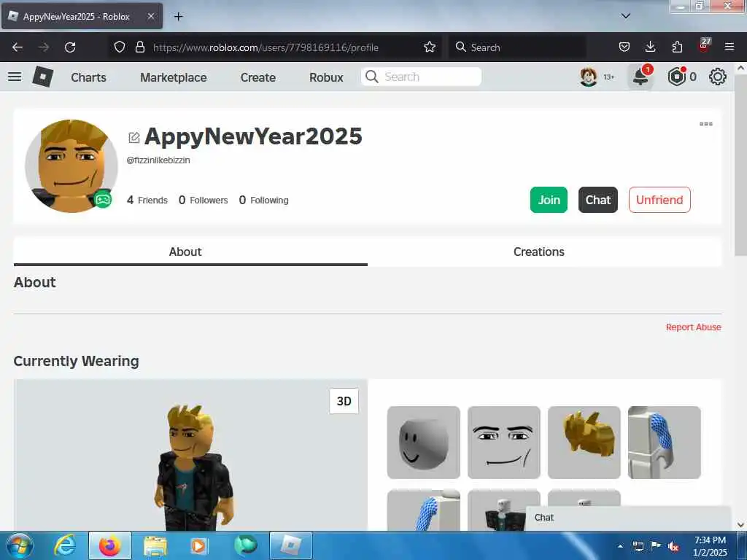Open Windows Explorer folder on taskbar
This screenshot has width=747, height=560.
[155, 545]
